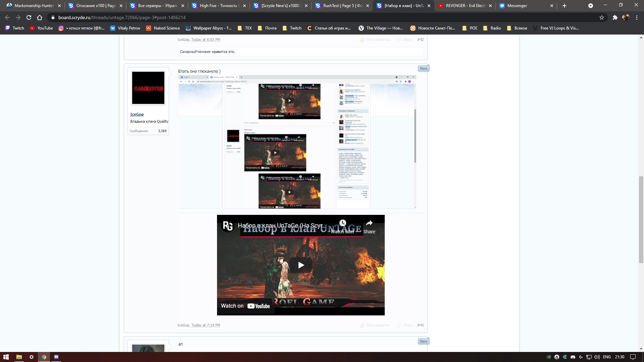The width and height of the screenshot is (644, 362).
Task: Click the Share arrow on video
Action: (369, 223)
